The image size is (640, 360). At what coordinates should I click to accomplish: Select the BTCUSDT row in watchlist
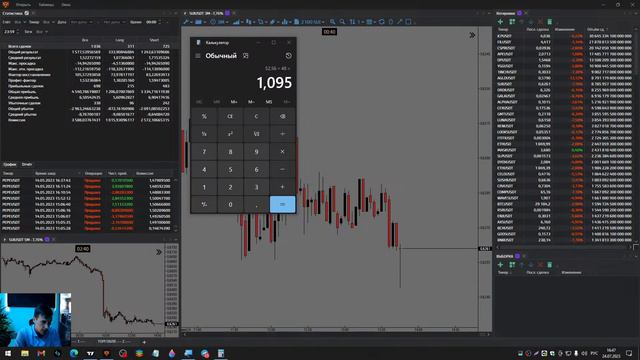pos(564,204)
